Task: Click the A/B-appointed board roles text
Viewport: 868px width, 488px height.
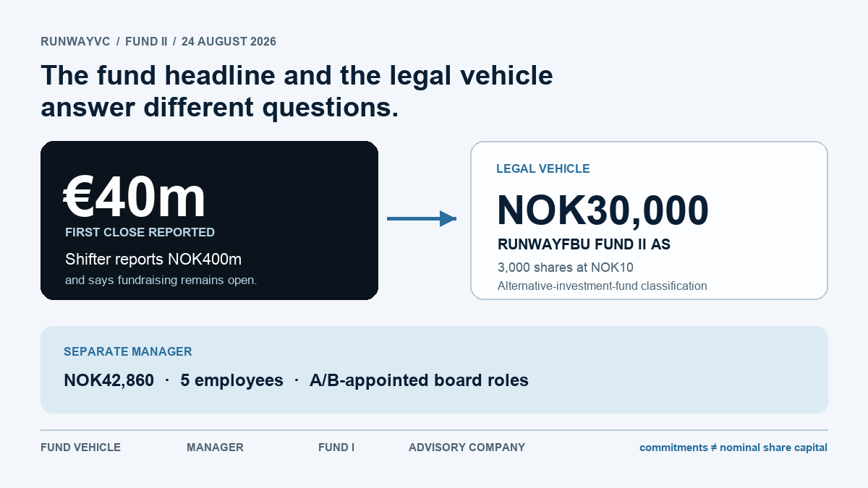Action: pos(419,380)
